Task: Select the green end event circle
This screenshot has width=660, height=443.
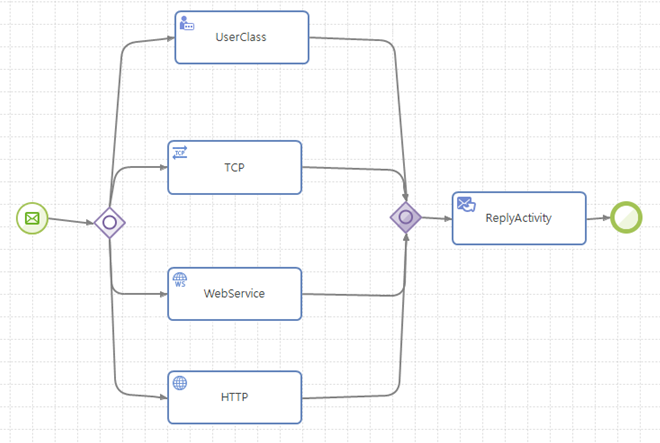Action: pyautogui.click(x=627, y=217)
